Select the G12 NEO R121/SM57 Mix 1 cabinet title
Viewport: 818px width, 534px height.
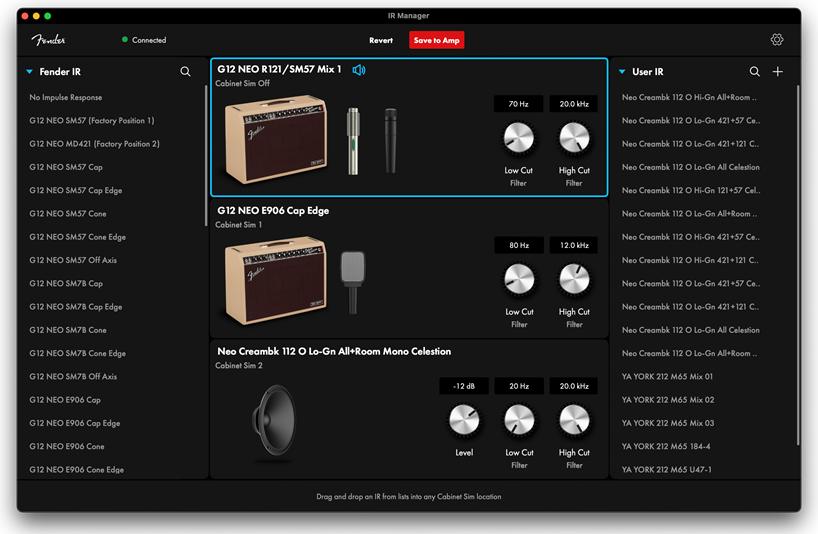point(279,69)
